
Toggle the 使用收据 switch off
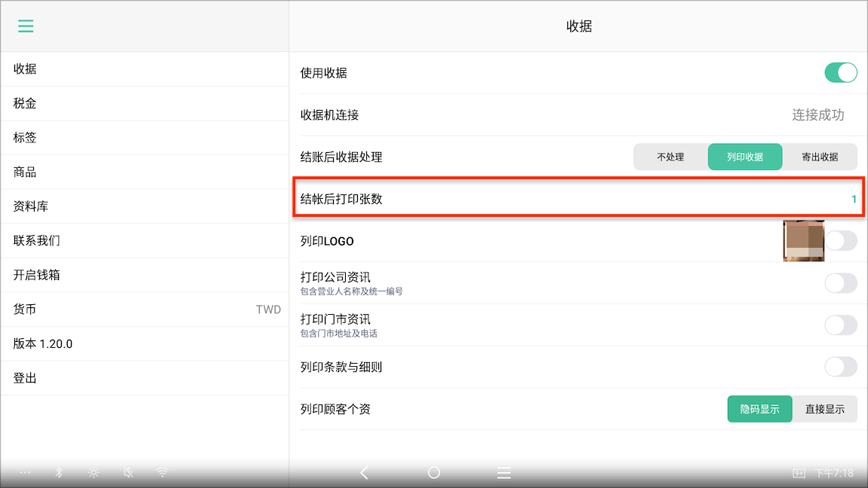[841, 72]
